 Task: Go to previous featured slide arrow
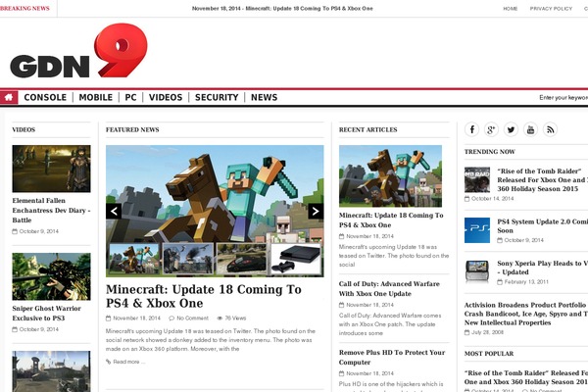pyautogui.click(x=114, y=212)
